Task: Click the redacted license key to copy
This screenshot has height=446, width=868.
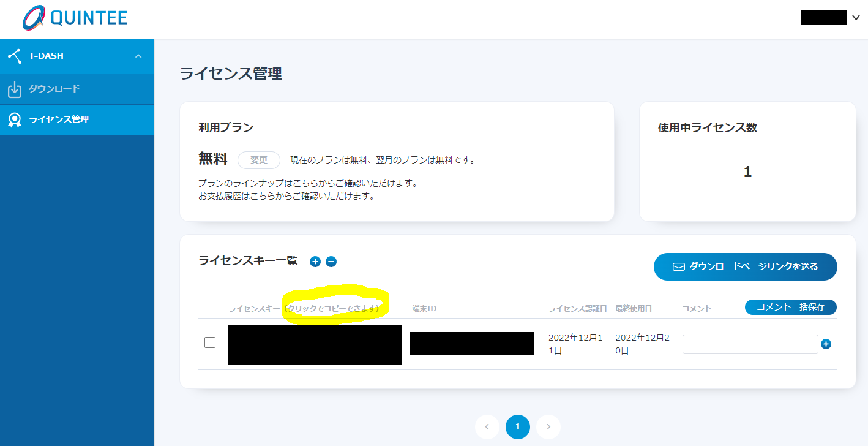Action: [315, 345]
